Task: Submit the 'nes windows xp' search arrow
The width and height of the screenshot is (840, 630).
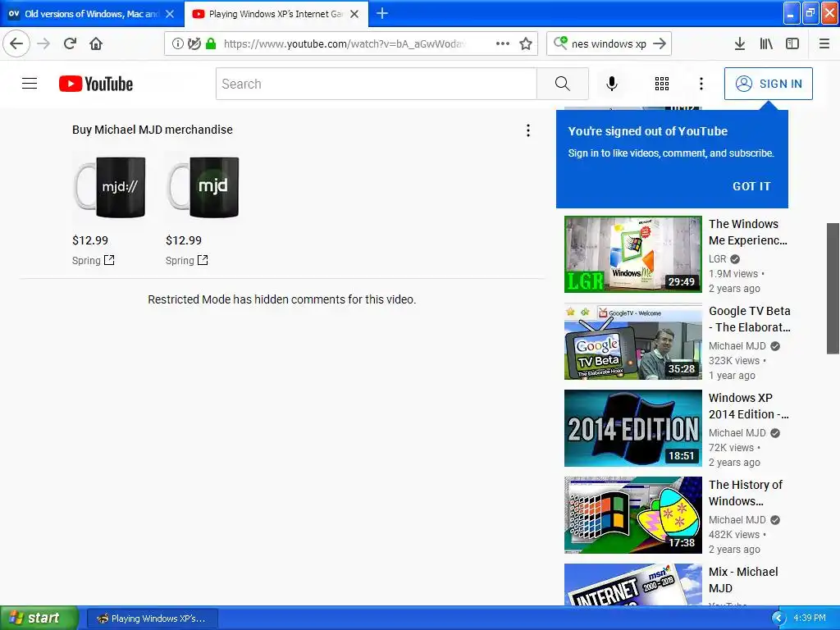Action: click(x=660, y=43)
